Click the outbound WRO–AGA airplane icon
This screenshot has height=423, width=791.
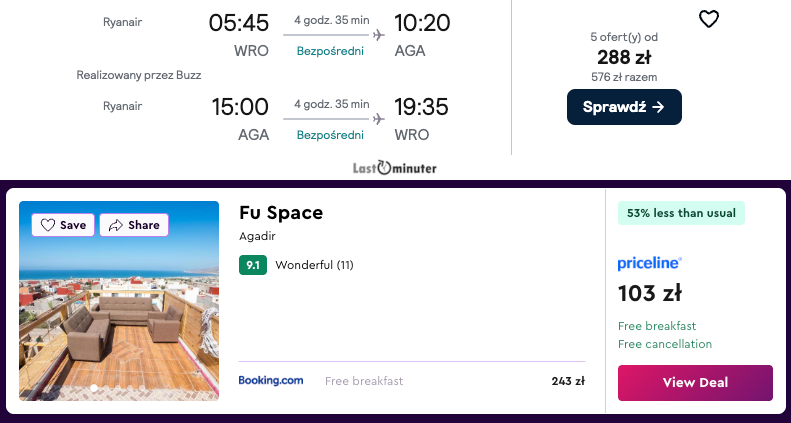point(378,35)
